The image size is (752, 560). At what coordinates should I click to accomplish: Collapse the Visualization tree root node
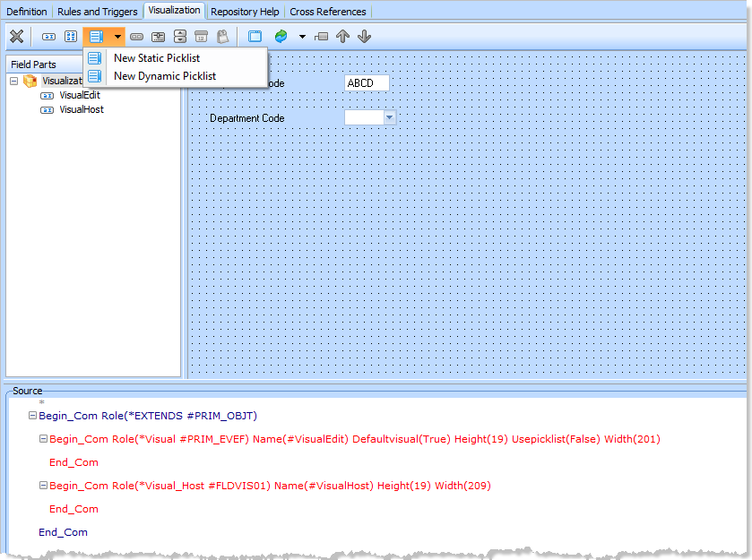(14, 81)
